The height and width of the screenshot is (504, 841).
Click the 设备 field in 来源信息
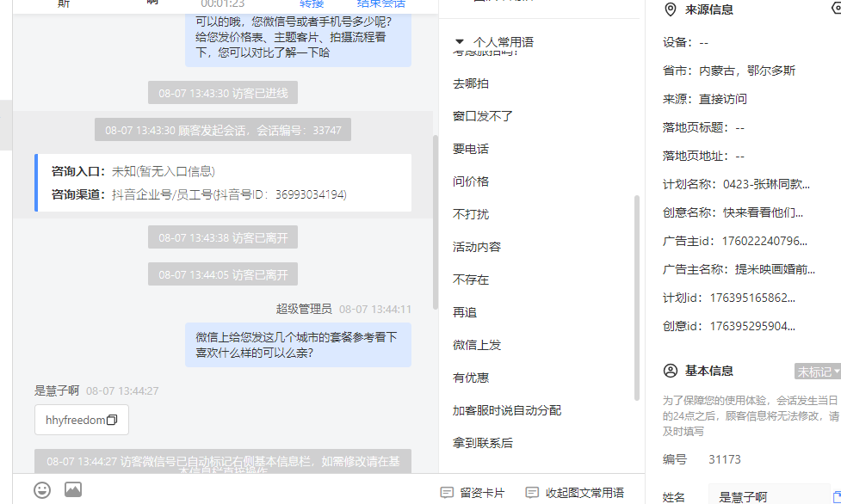click(685, 42)
